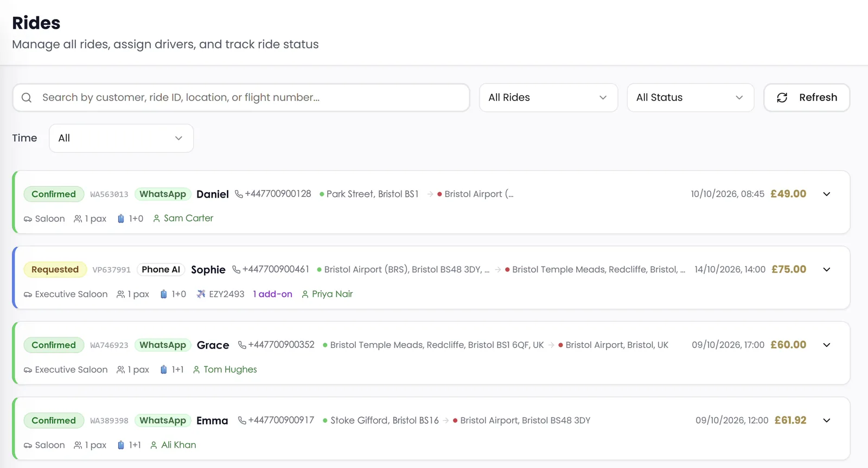This screenshot has width=868, height=468.
Task: Click the Refresh button
Action: point(807,98)
